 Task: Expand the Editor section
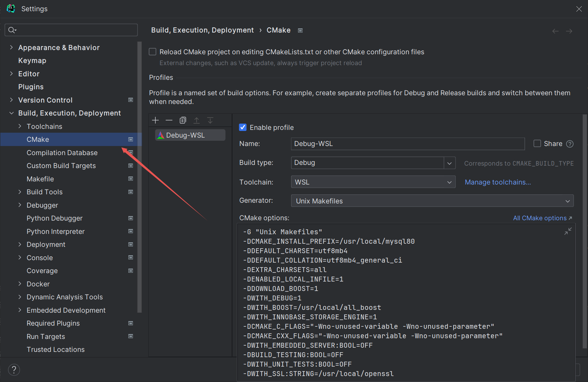tap(11, 74)
